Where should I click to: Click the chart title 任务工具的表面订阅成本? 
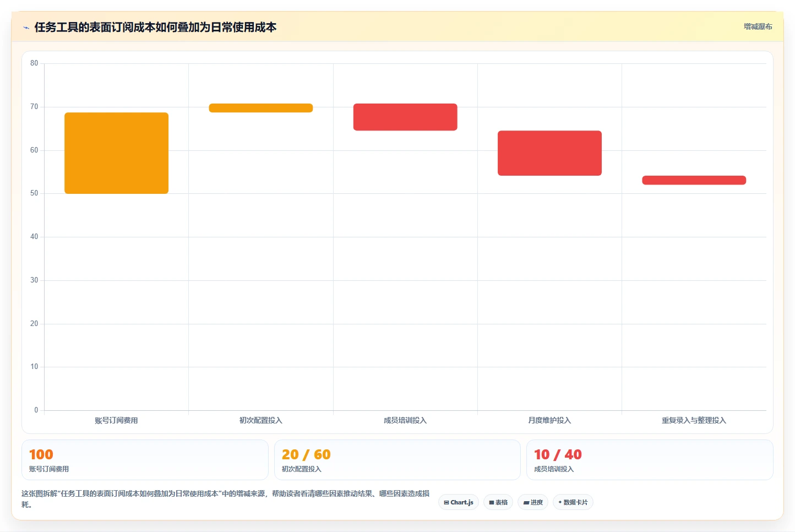point(155,27)
